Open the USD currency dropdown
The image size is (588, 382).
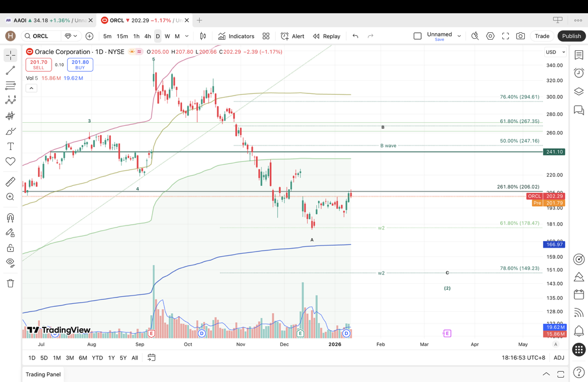click(x=555, y=52)
